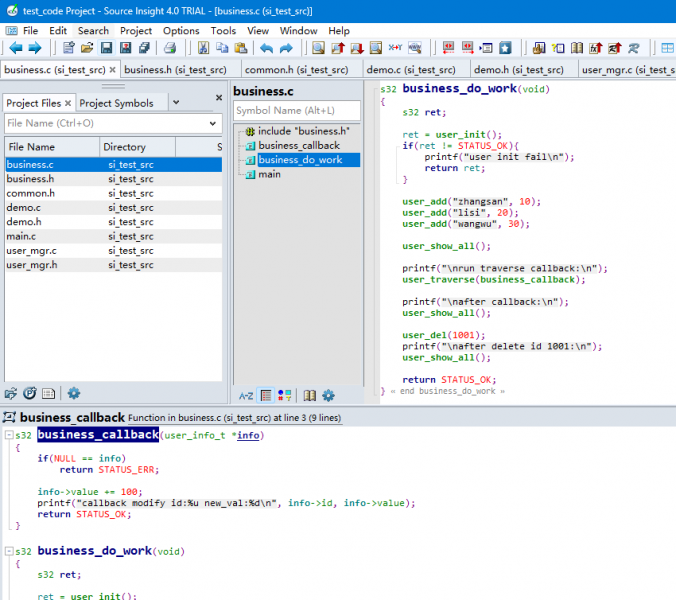The height and width of the screenshot is (600, 676).
Task: Select user_mgr.c in project file list
Action: 113,250
